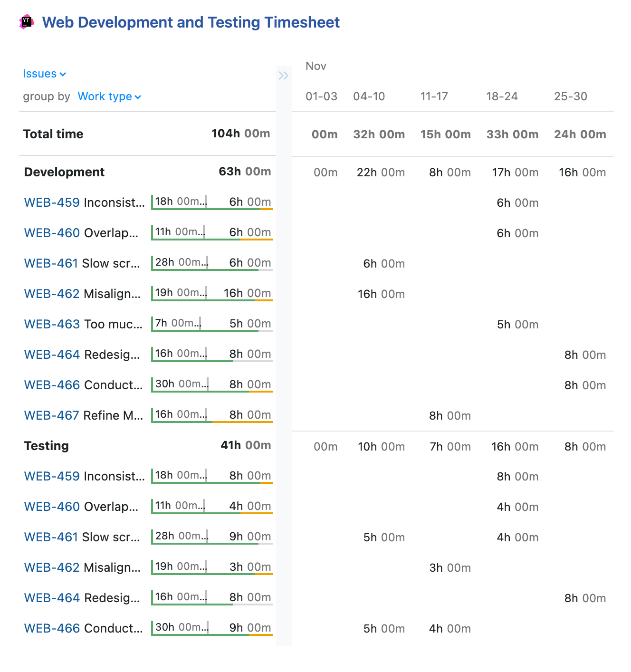Open WEB-466 Conduct issue under Testing
This screenshot has height=672, width=631.
click(51, 628)
